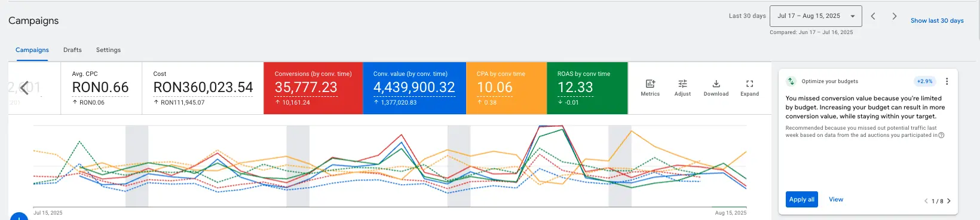
Task: Click the Optimize your budgets icon
Action: pyautogui.click(x=791, y=81)
